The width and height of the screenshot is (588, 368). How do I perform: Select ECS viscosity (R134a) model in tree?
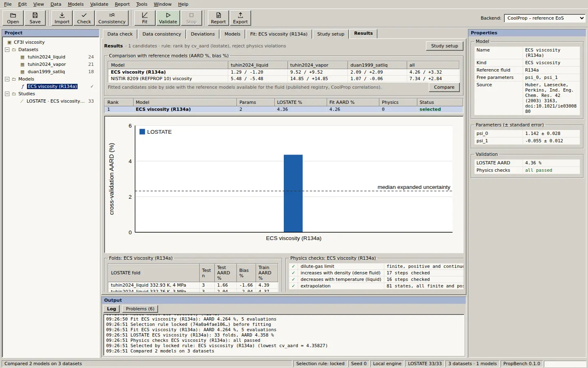pos(52,86)
